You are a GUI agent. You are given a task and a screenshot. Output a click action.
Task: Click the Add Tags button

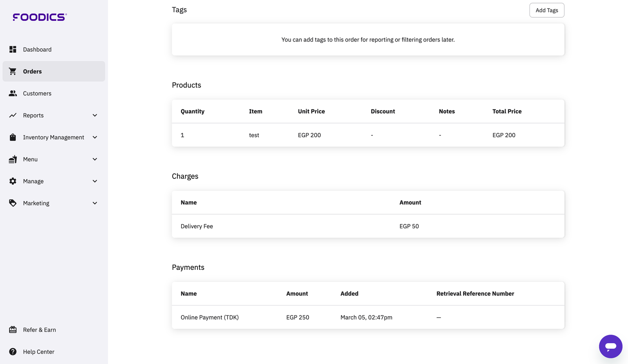click(x=547, y=10)
